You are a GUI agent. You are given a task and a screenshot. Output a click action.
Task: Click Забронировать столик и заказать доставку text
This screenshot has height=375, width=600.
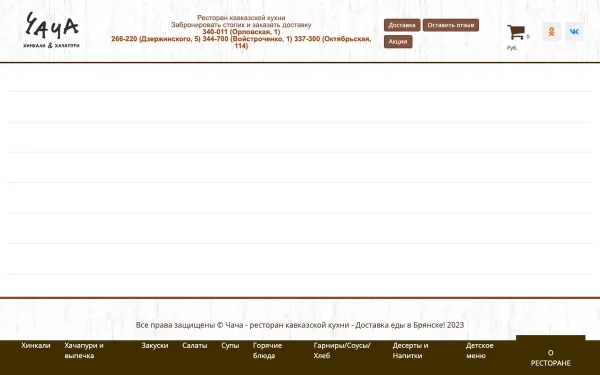coord(241,25)
